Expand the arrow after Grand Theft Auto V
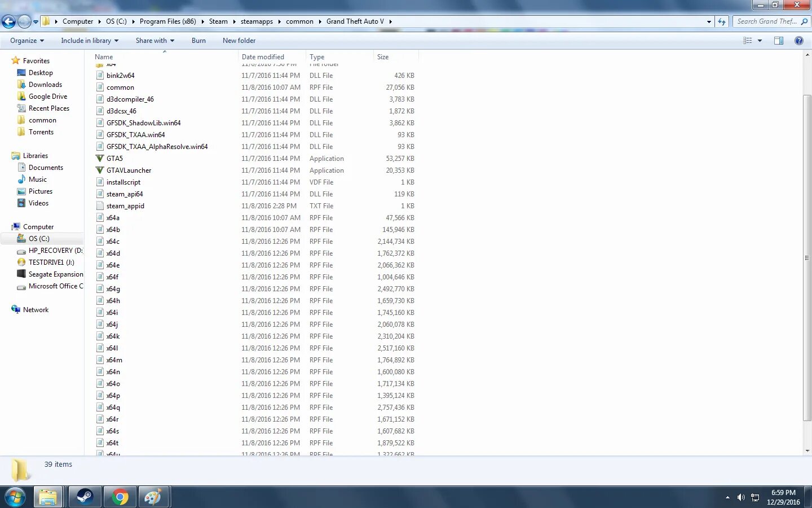The width and height of the screenshot is (812, 508). (390, 21)
